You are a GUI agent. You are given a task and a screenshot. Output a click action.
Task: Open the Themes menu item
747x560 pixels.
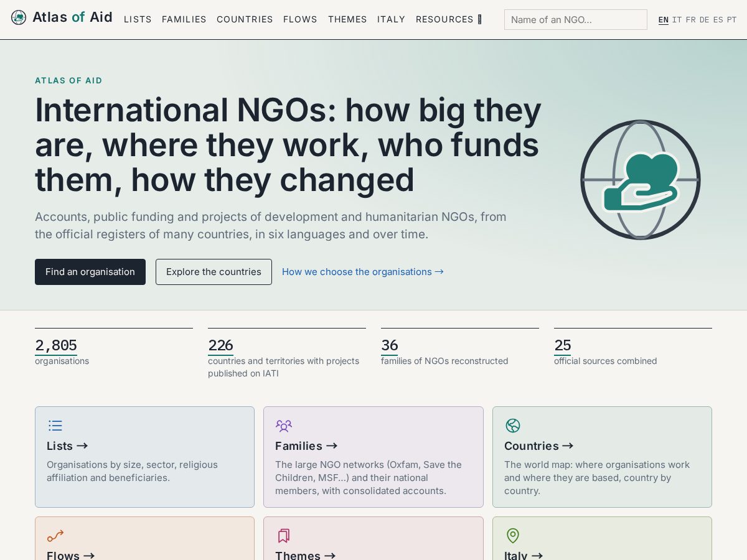tap(347, 19)
